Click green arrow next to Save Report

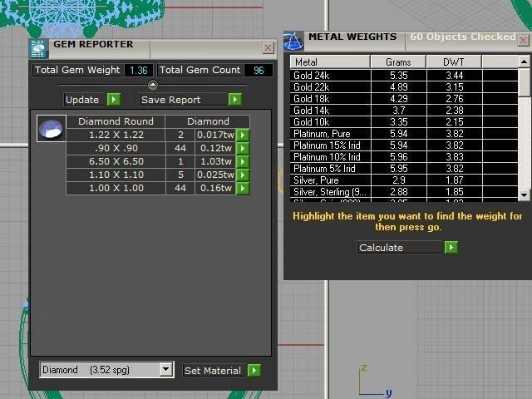point(234,100)
